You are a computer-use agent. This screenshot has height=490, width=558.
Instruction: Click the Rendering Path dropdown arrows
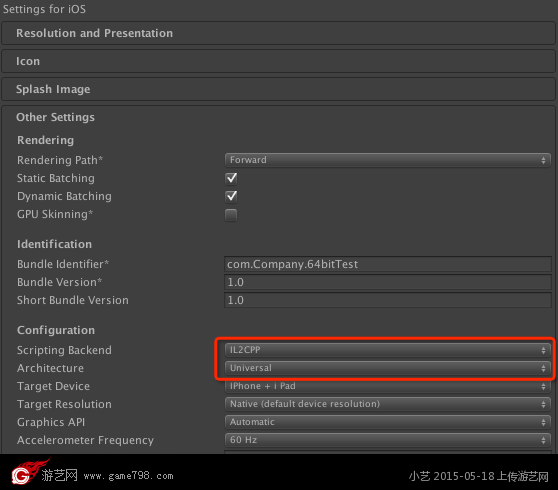pyautogui.click(x=543, y=160)
